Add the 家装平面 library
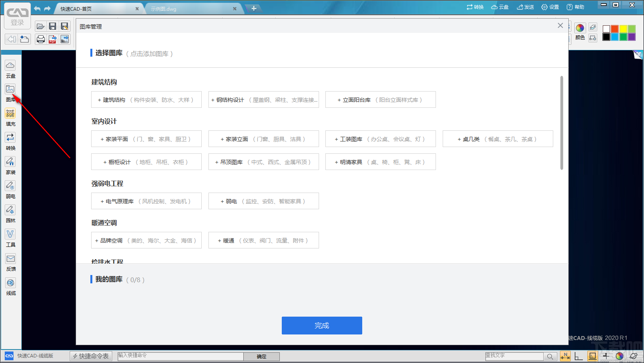The image size is (644, 363). click(x=146, y=139)
